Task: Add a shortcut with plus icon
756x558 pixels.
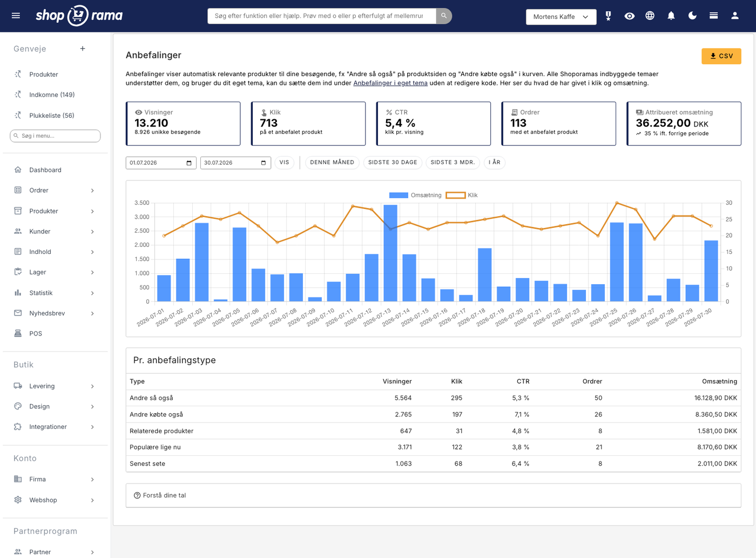Action: (x=83, y=49)
